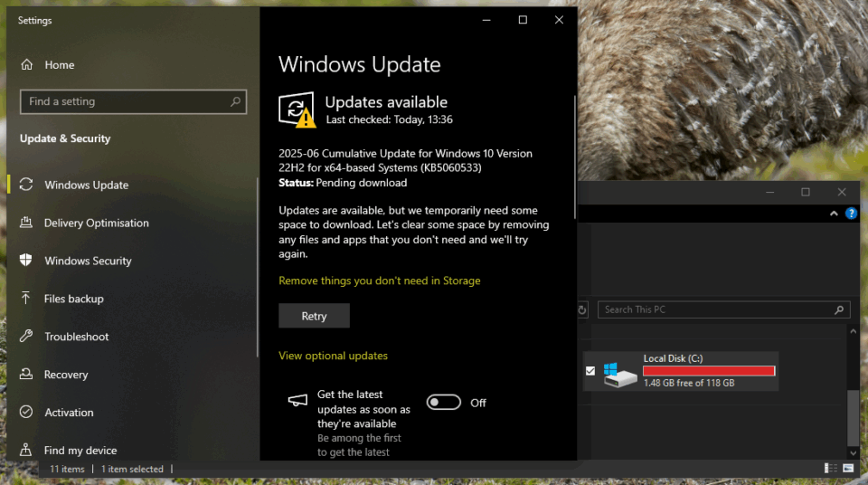Switch File Explorer to details view icon
This screenshot has width=868, height=485.
click(830, 469)
